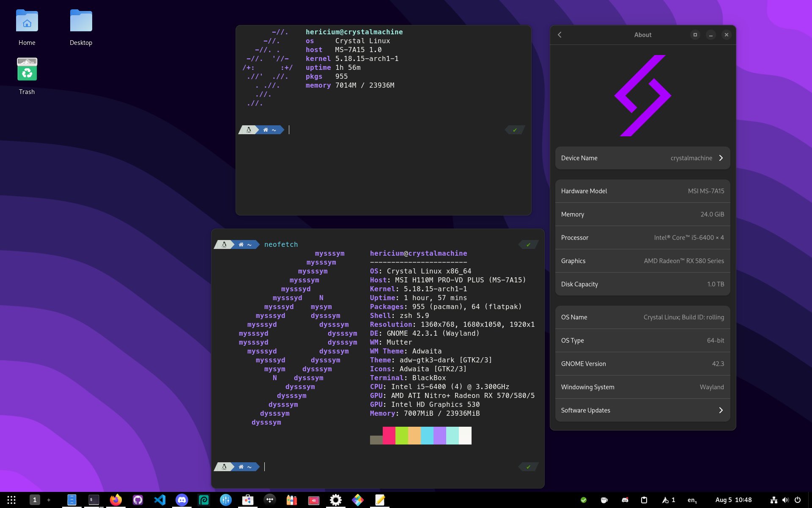
Task: Open the Firefox browser icon in taskbar
Action: (x=115, y=500)
